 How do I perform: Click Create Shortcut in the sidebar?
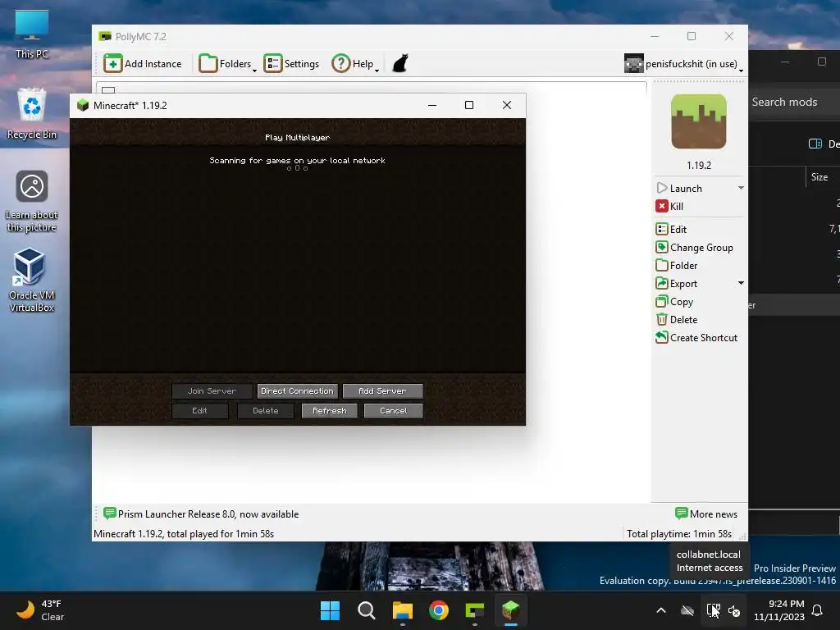pos(696,337)
